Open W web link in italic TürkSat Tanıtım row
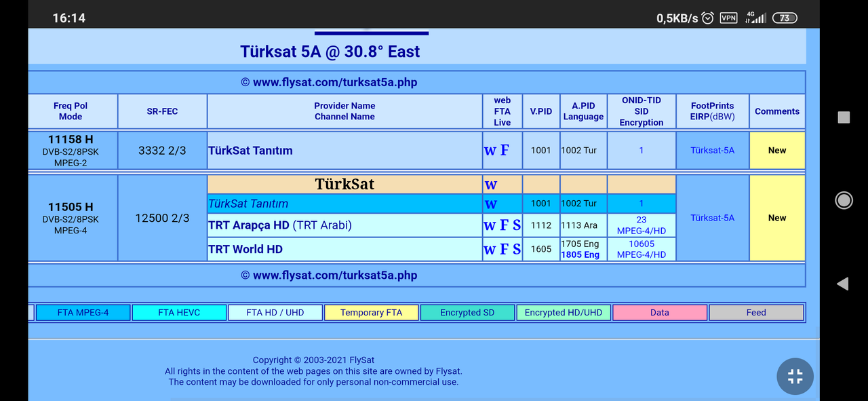The image size is (868, 401). click(490, 204)
